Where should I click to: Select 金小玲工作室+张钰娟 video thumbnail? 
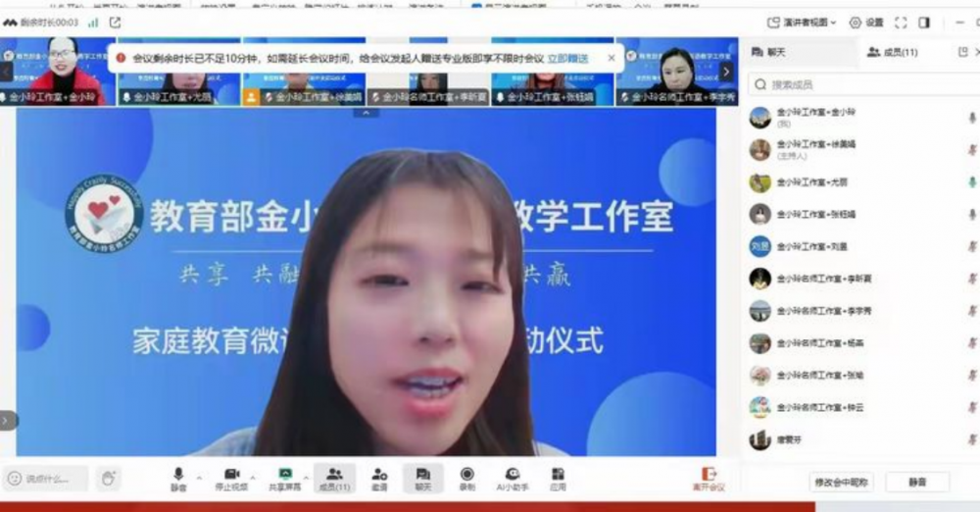point(553,71)
